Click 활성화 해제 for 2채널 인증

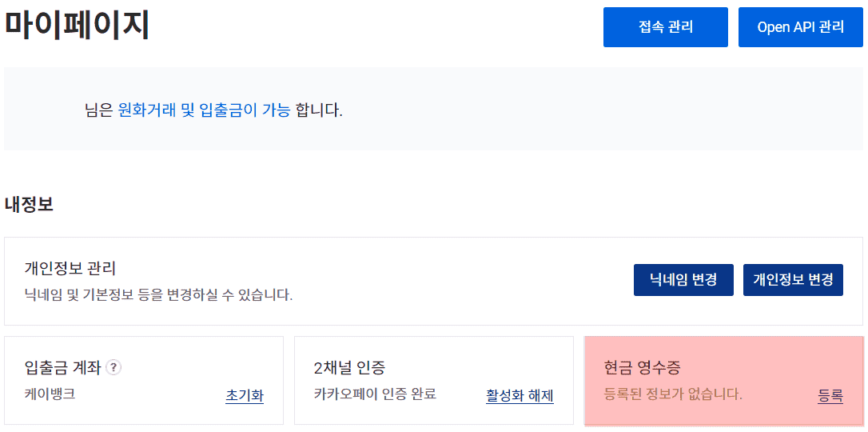(520, 395)
